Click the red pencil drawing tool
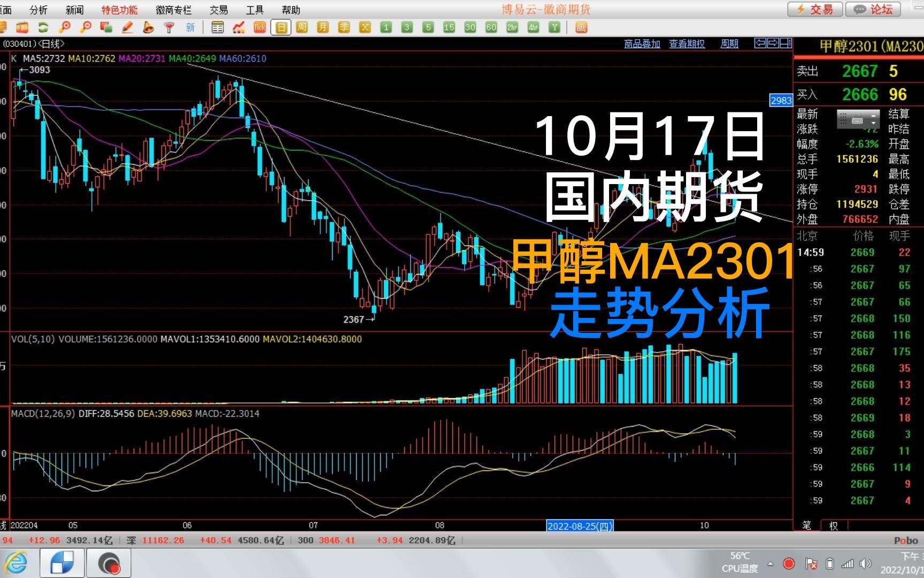This screenshot has height=578, width=924. pos(127,27)
